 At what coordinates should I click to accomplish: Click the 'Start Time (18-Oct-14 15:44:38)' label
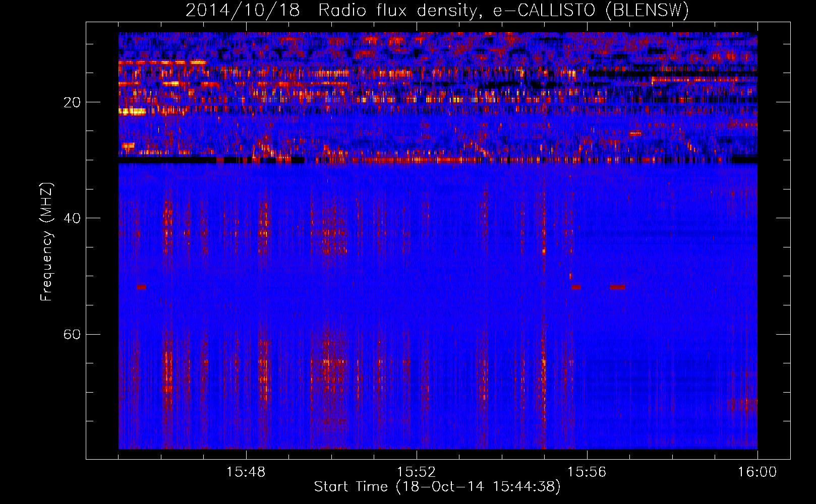(x=437, y=487)
